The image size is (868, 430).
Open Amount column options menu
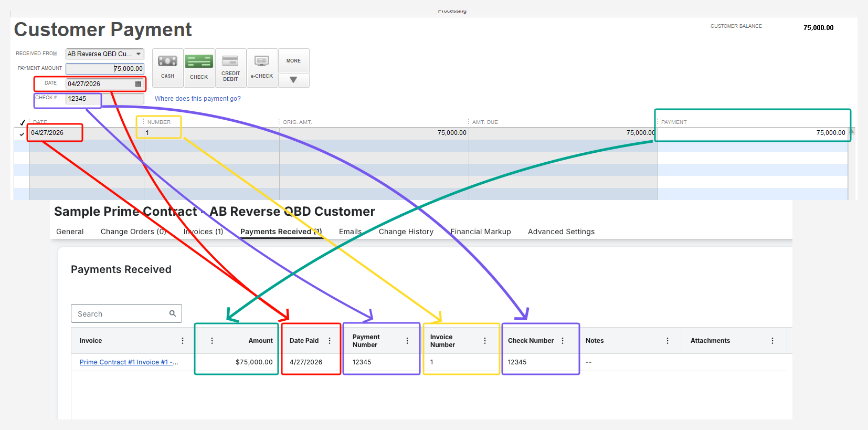click(x=212, y=341)
